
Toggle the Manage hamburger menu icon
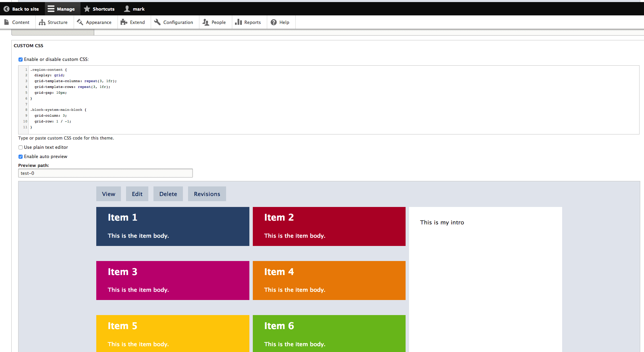(x=51, y=9)
